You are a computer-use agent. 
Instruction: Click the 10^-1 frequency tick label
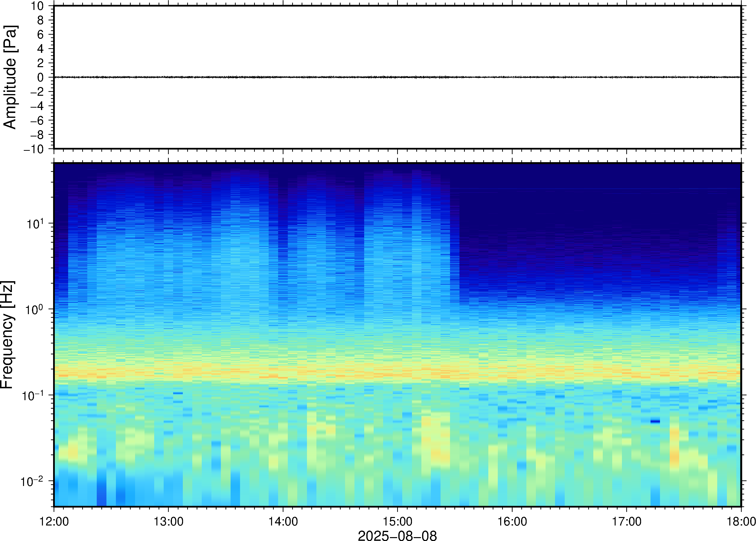pos(33,395)
